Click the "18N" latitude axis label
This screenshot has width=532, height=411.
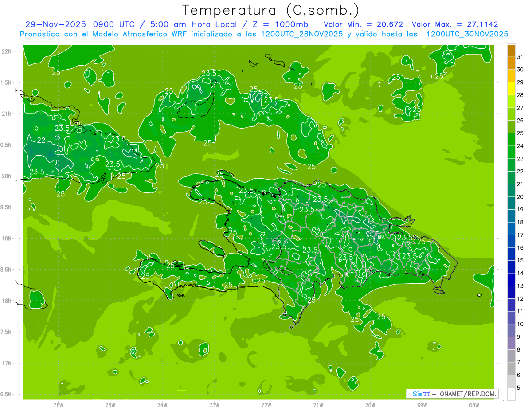coord(7,301)
